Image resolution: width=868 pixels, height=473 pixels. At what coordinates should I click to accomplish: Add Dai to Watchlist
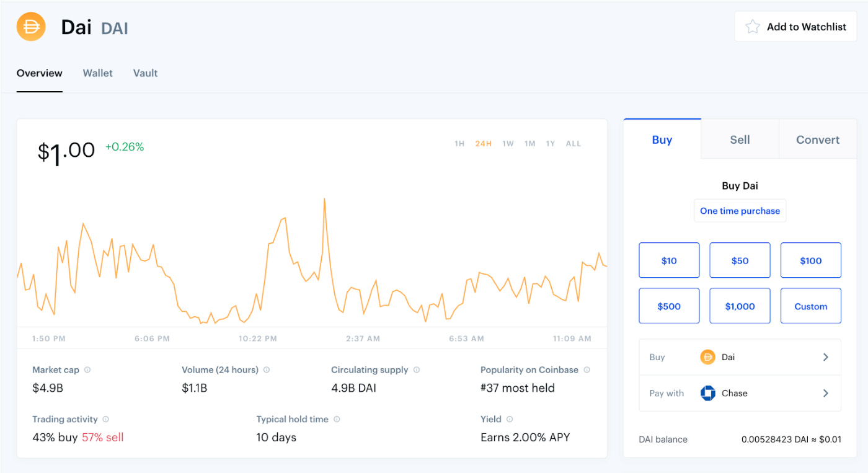click(795, 27)
